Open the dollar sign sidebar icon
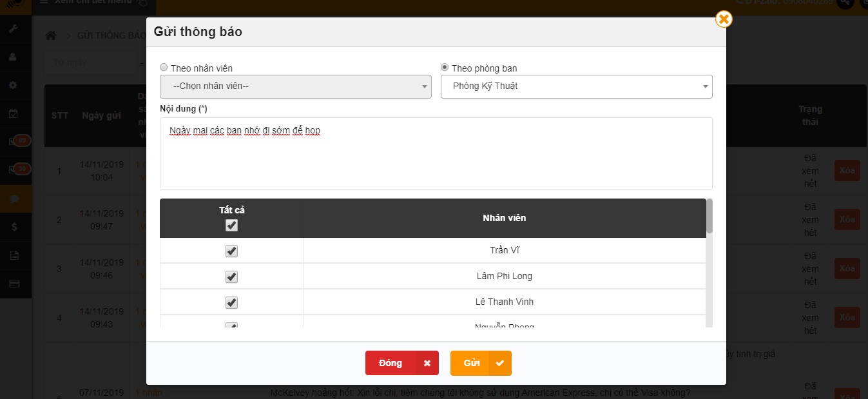 (x=14, y=227)
